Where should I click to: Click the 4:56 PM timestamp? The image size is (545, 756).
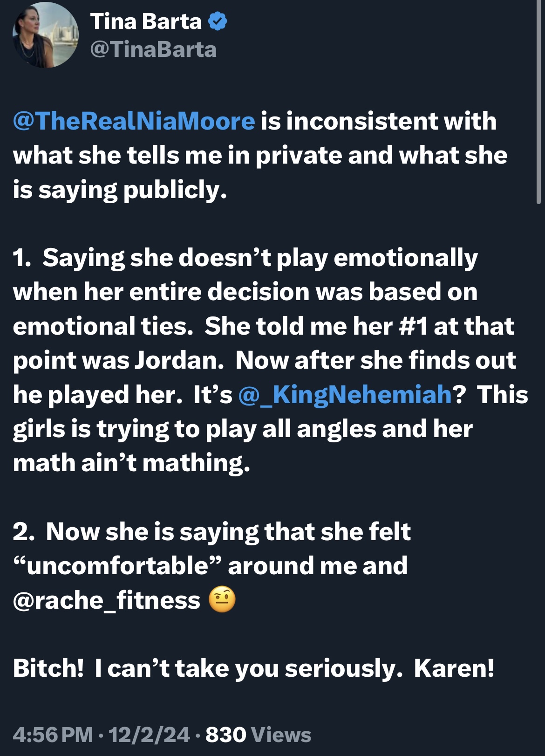click(53, 735)
